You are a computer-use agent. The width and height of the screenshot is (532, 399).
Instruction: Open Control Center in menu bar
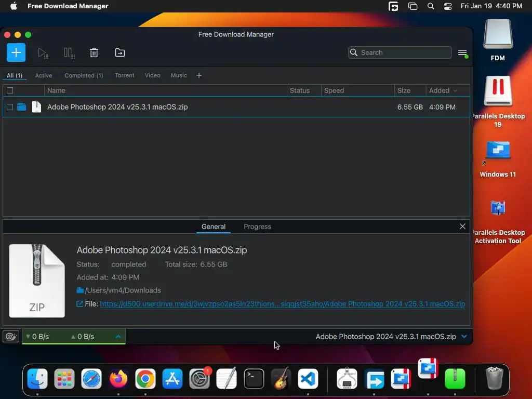point(448,6)
